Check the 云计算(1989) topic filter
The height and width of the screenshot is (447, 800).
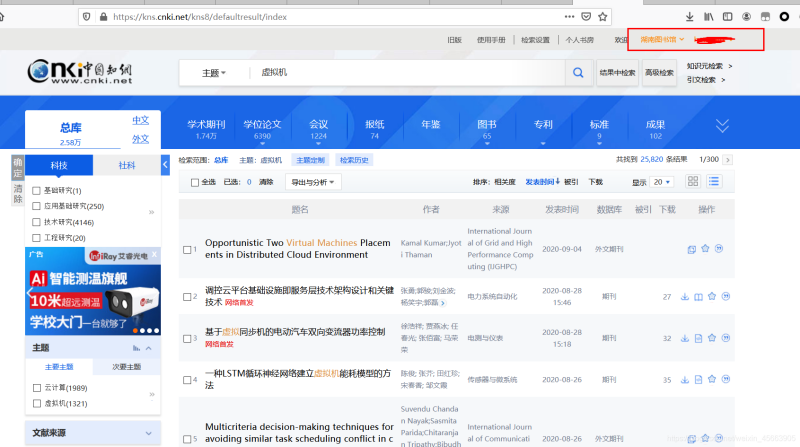coord(37,388)
